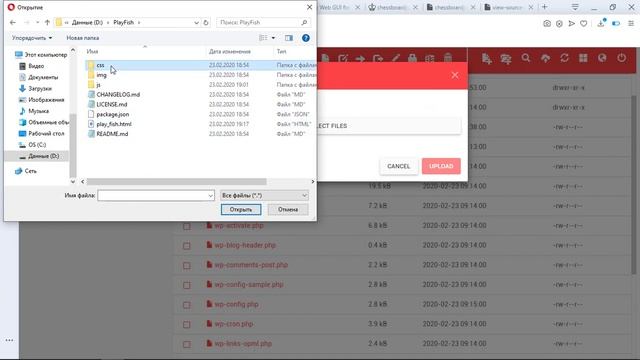Open the new browser tab plus
640x360 pixels.
(544, 7)
